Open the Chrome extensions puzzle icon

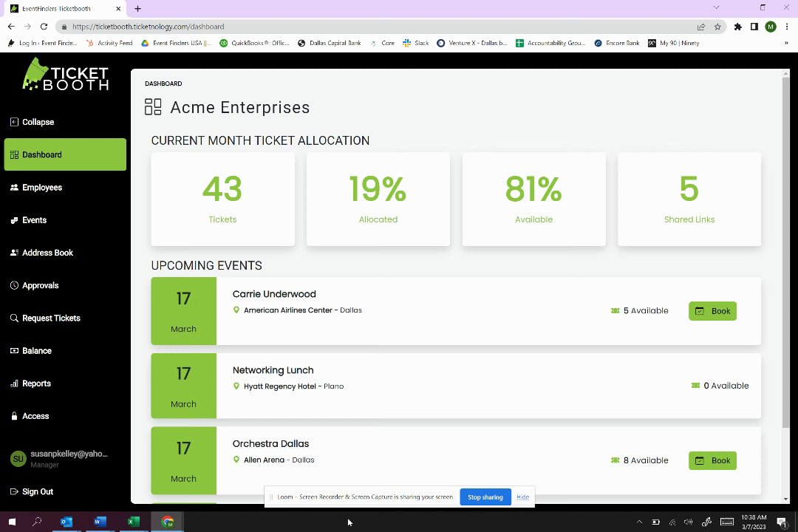tap(737, 27)
